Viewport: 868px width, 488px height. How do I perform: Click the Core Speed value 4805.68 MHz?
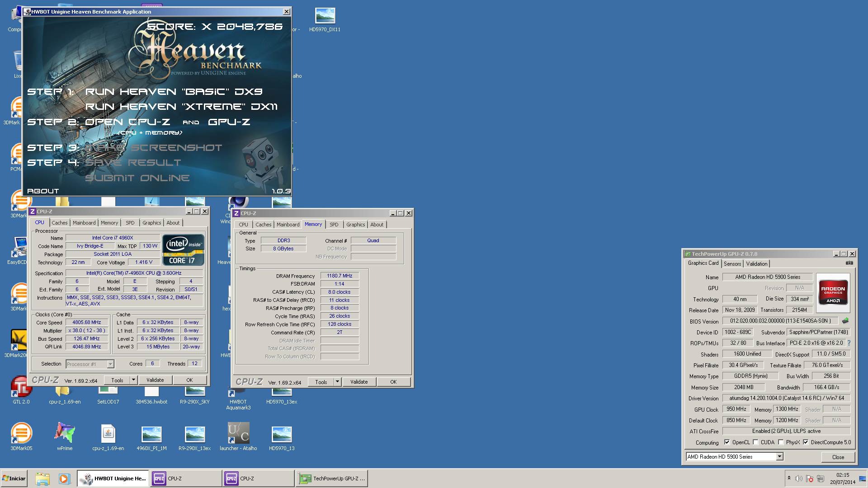87,322
